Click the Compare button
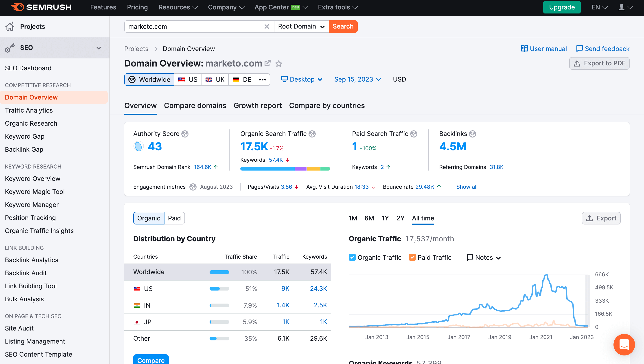The height and width of the screenshot is (364, 644). click(x=151, y=360)
